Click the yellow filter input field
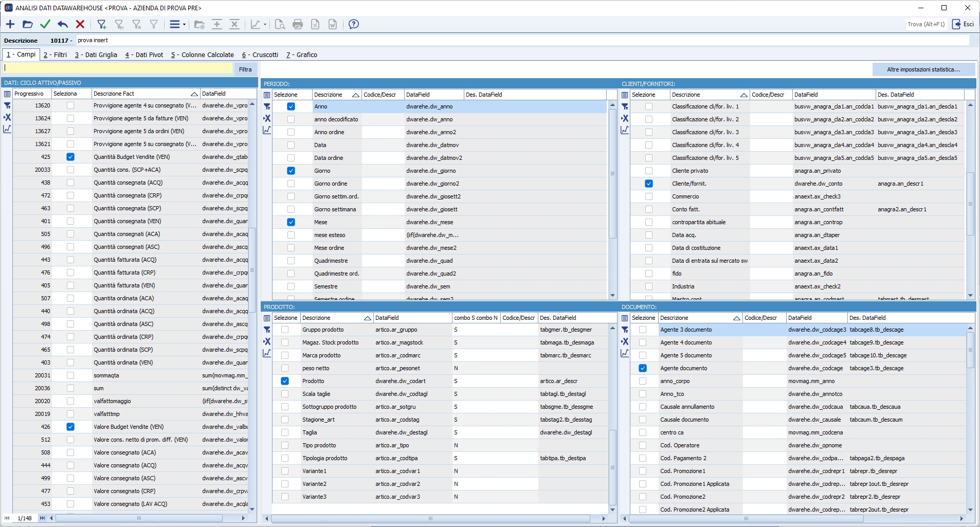 point(118,68)
